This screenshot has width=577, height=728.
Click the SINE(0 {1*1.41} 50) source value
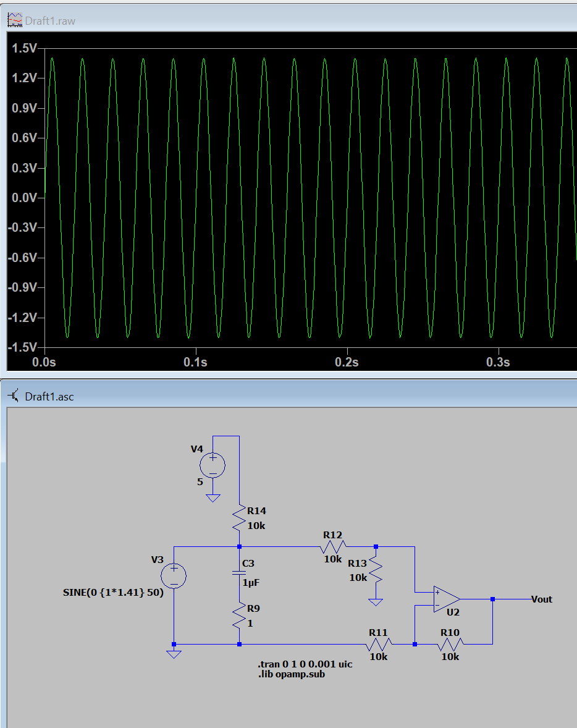point(113,593)
